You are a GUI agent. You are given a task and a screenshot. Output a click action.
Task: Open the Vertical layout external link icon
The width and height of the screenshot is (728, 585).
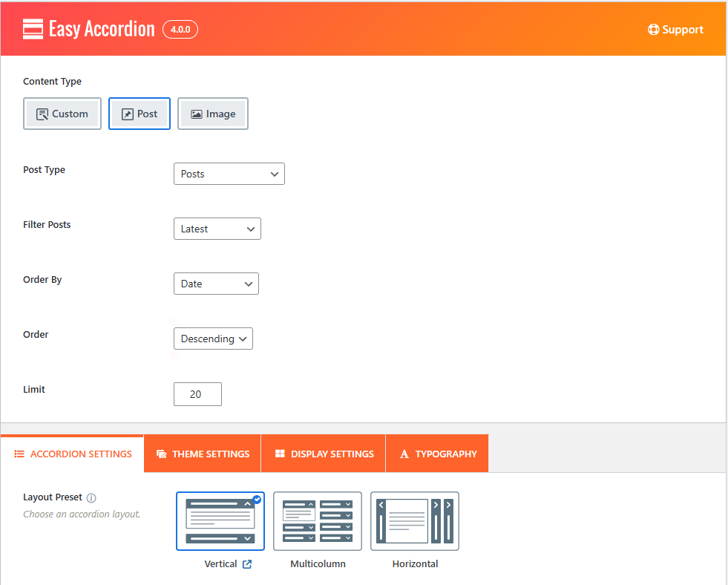click(247, 564)
